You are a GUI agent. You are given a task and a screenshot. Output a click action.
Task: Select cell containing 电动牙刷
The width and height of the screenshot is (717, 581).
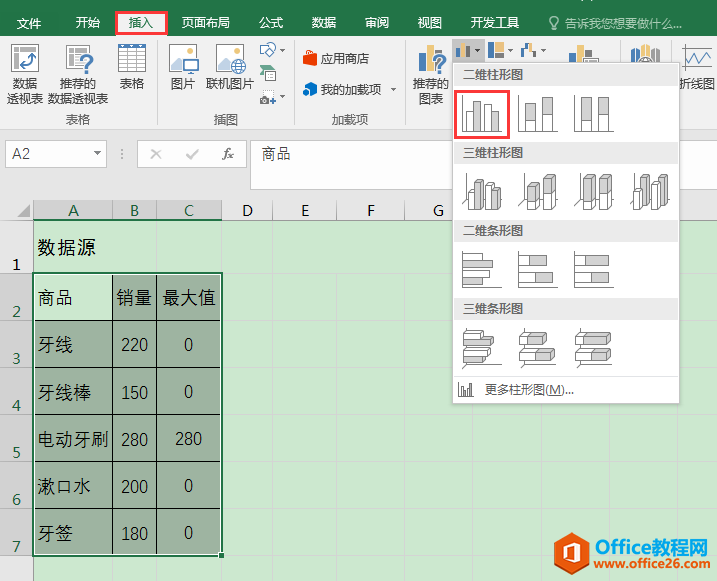[x=72, y=439]
